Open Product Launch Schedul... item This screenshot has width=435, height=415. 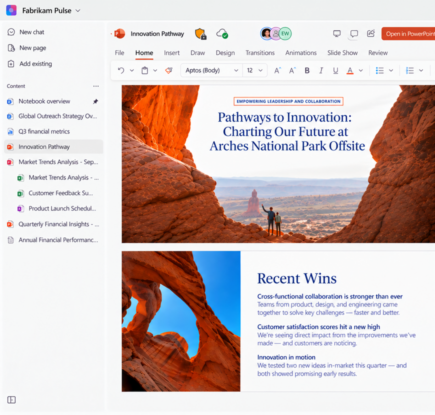pos(58,209)
